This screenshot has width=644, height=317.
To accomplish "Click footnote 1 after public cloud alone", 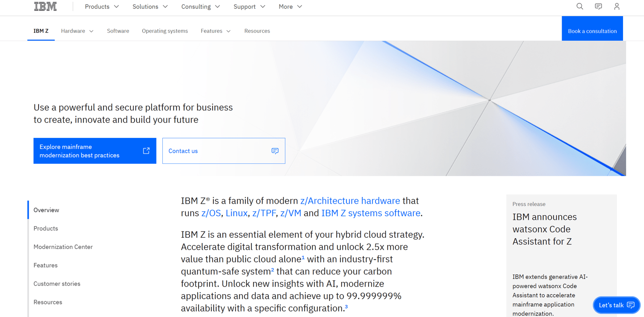I will coord(303,257).
